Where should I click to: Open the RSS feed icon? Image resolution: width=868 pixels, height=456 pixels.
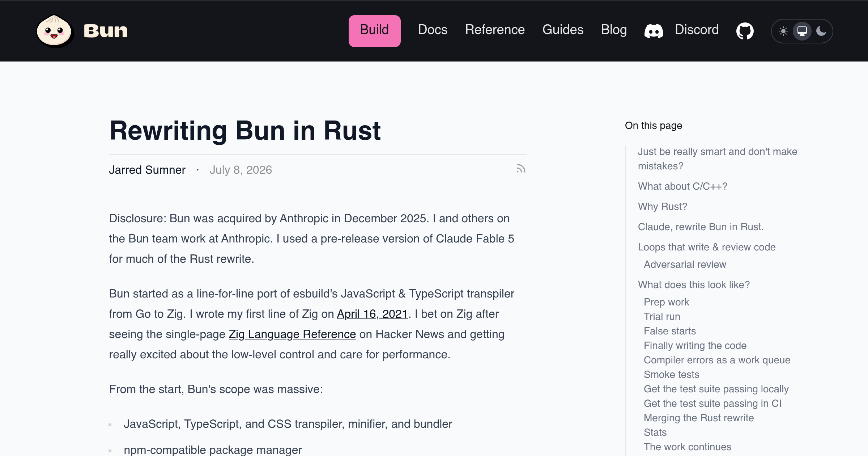521,169
